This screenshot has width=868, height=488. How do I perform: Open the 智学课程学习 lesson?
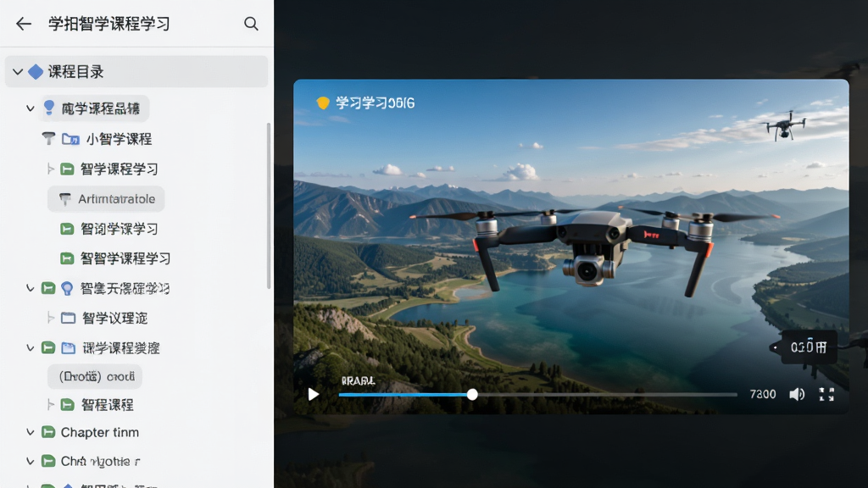(119, 169)
